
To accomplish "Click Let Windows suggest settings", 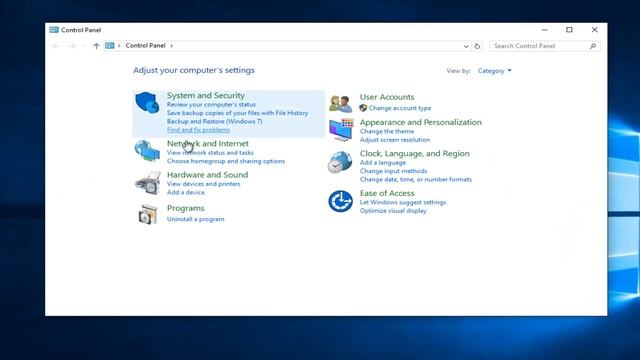I will [403, 202].
